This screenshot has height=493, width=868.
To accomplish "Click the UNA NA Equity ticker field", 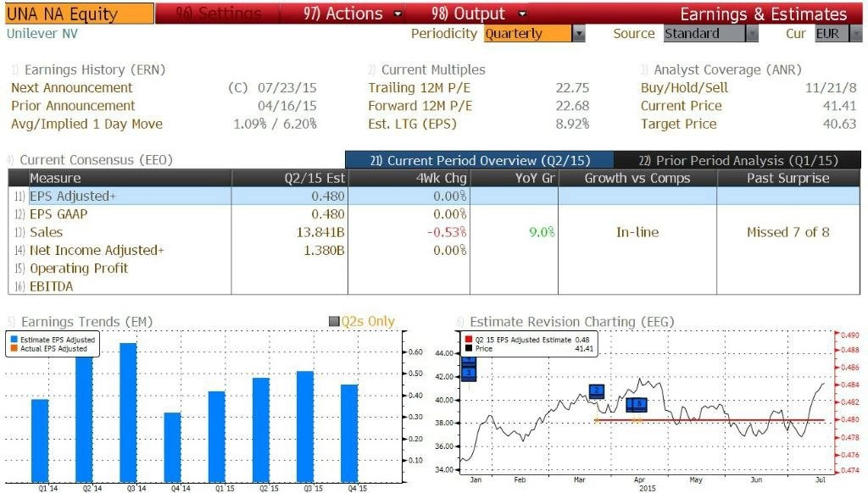I will coord(79,14).
